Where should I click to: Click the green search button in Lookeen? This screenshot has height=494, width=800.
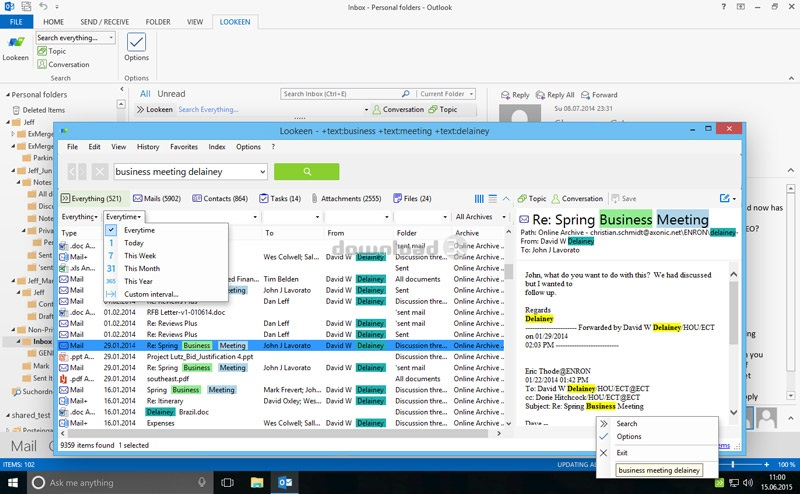[307, 171]
